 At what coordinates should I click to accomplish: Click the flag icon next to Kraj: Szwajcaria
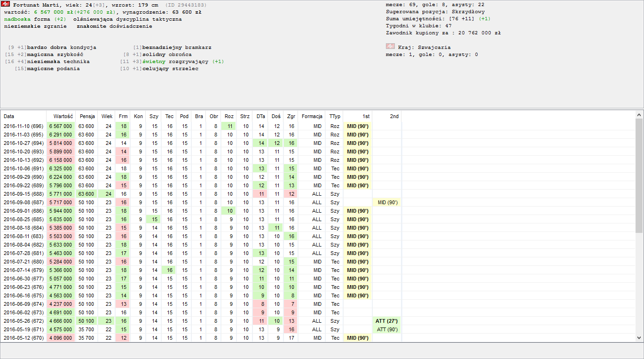[x=390, y=47]
